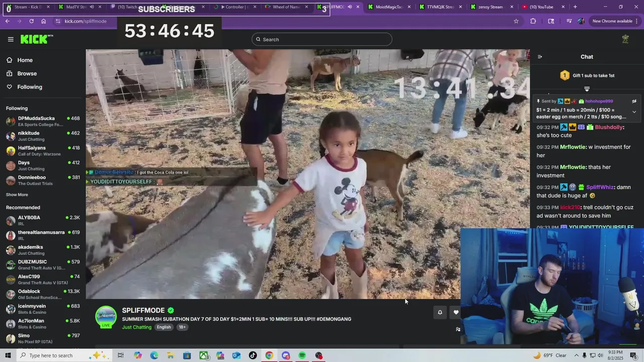Open akademiks recommended channel

point(43,250)
